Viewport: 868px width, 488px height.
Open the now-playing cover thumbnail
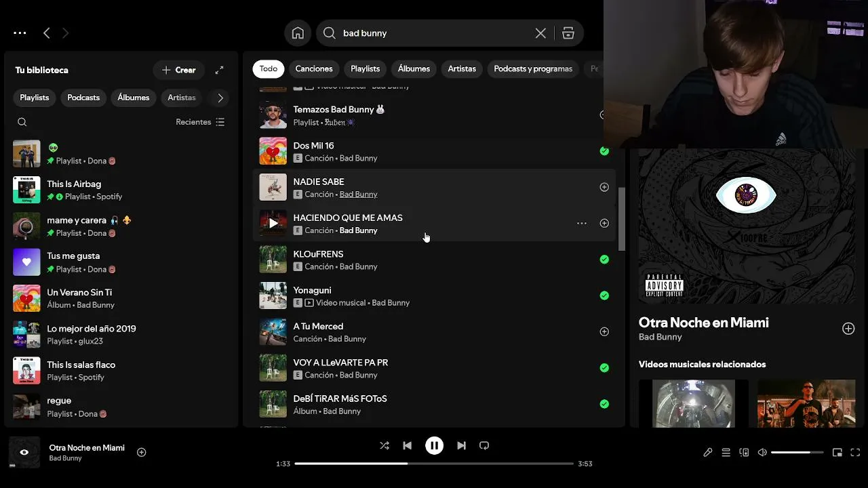(x=24, y=452)
